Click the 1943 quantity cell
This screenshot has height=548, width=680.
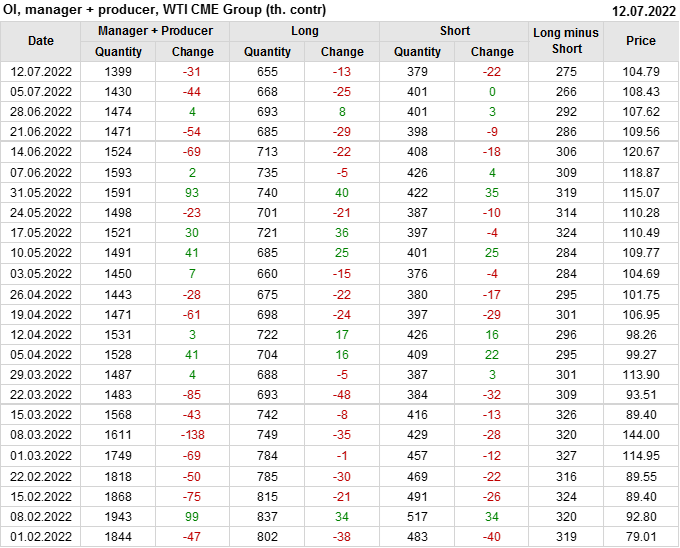(x=118, y=516)
